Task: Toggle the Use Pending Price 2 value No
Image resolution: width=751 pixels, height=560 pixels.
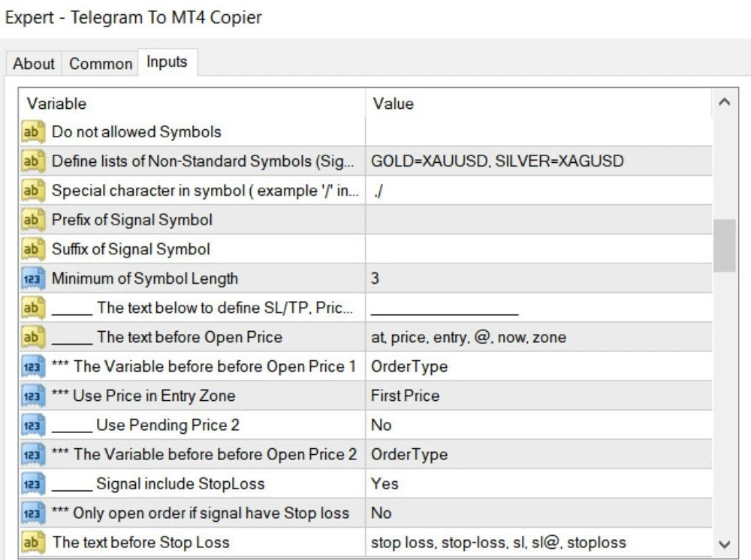Action: [538, 425]
